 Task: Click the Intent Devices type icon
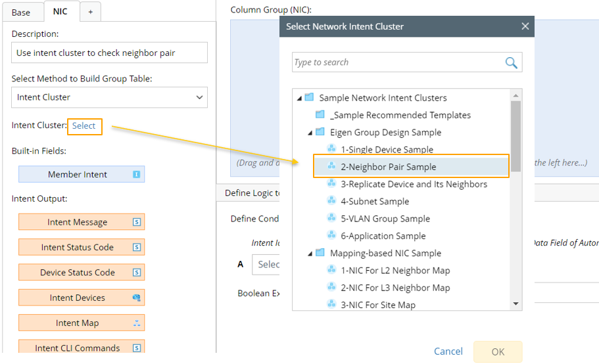point(137,298)
